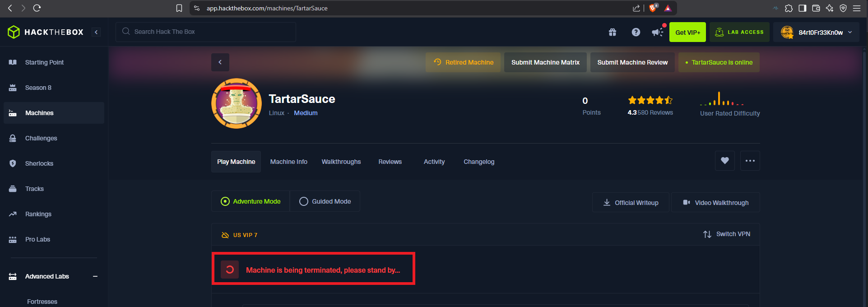868x307 pixels.
Task: Select Guided Mode radio option
Action: [325, 201]
